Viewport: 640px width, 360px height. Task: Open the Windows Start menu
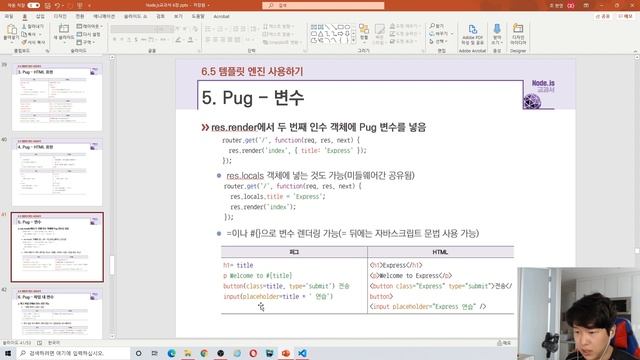click(x=8, y=353)
